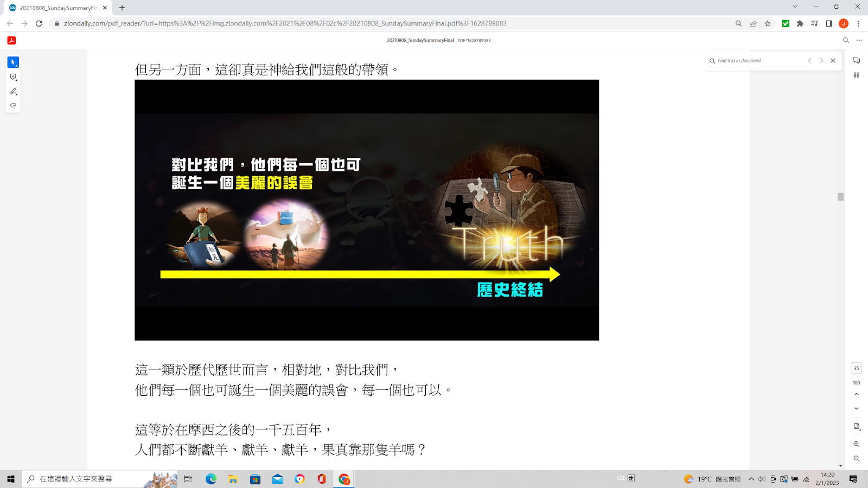Pick the highlight pen tool
Screen dimensions: 868x488
[x=13, y=91]
